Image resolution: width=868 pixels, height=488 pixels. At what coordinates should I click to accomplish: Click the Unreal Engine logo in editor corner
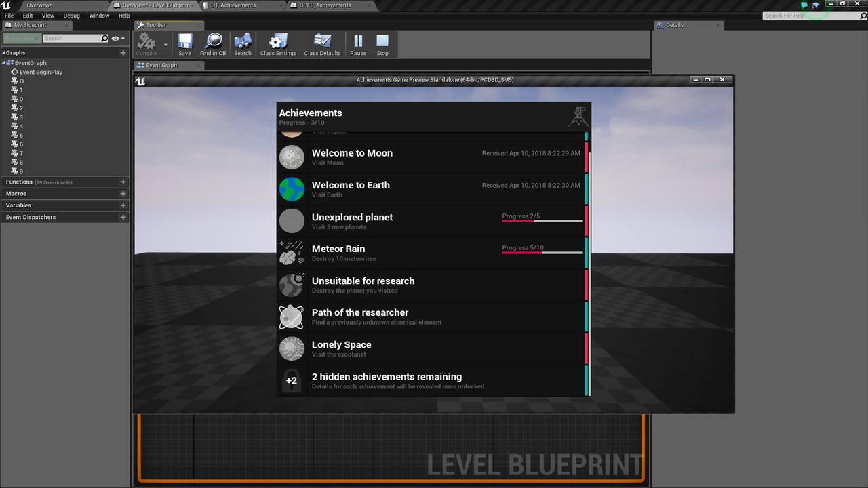coord(5,5)
